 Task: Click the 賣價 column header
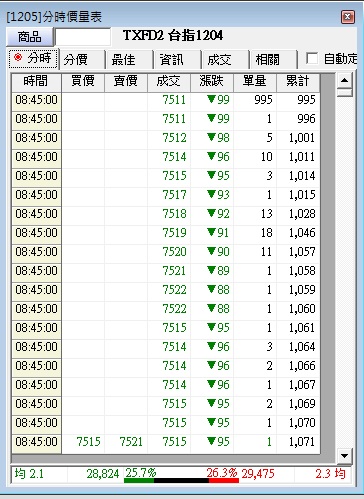(x=126, y=82)
